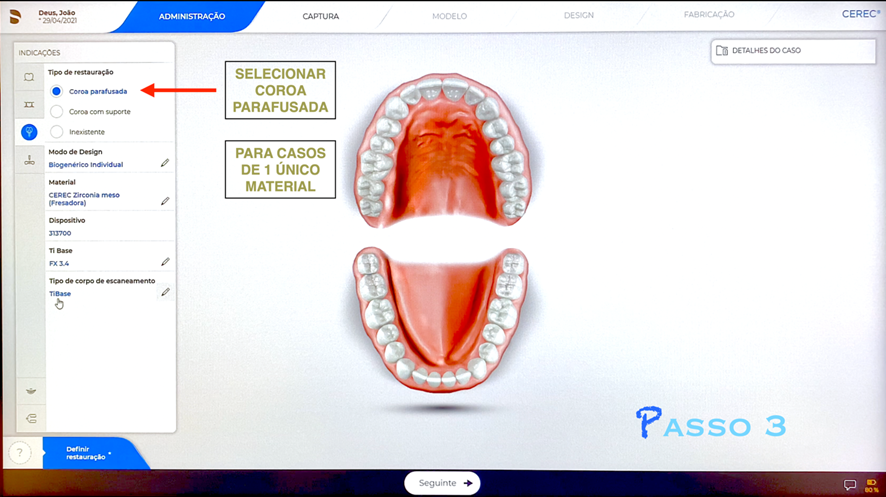Screen dimensions: 886x497
Task: Click the jaw bowl icon in lower sidebar
Action: point(30,390)
